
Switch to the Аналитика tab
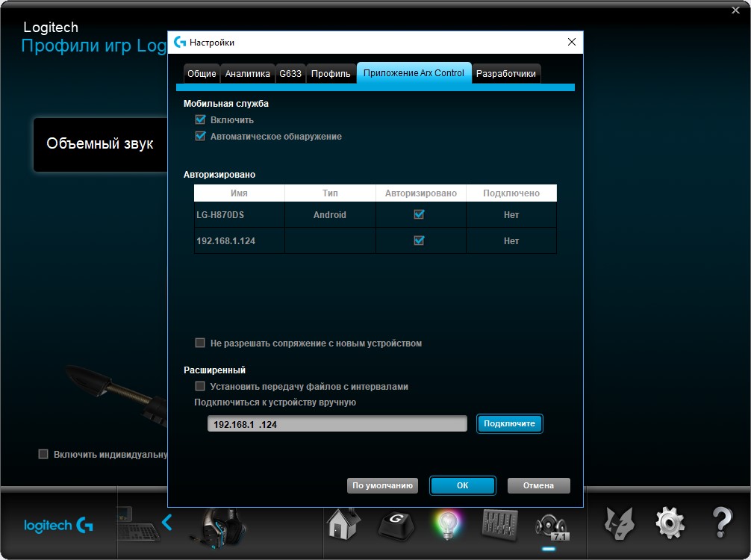click(248, 74)
